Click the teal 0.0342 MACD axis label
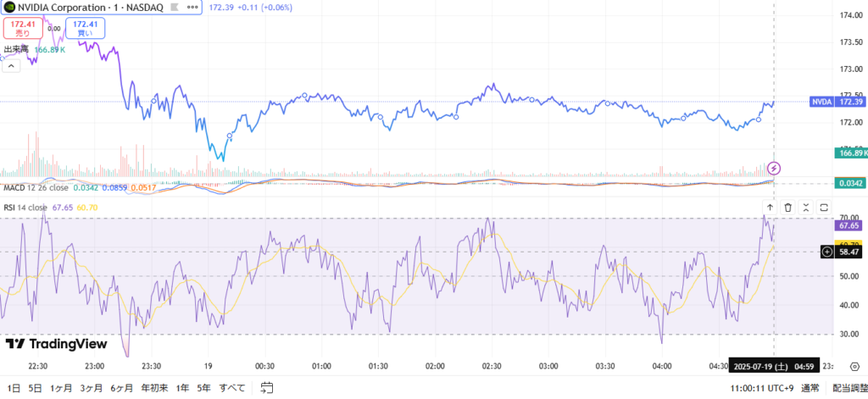The width and height of the screenshot is (868, 399). click(x=849, y=183)
